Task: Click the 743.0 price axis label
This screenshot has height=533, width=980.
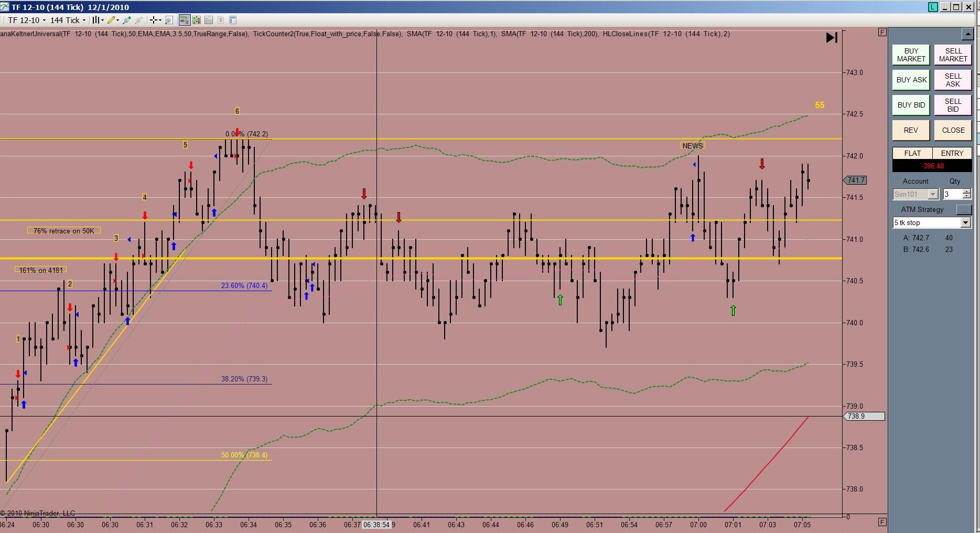Action: (855, 72)
